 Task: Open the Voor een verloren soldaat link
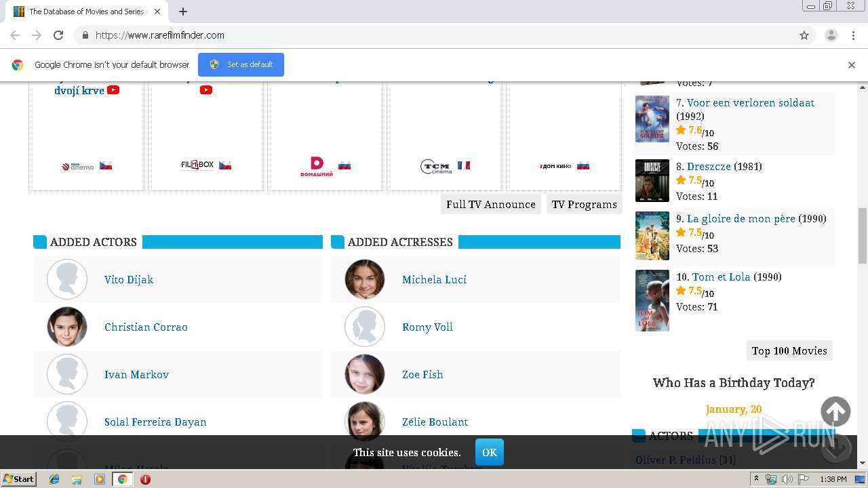(751, 102)
